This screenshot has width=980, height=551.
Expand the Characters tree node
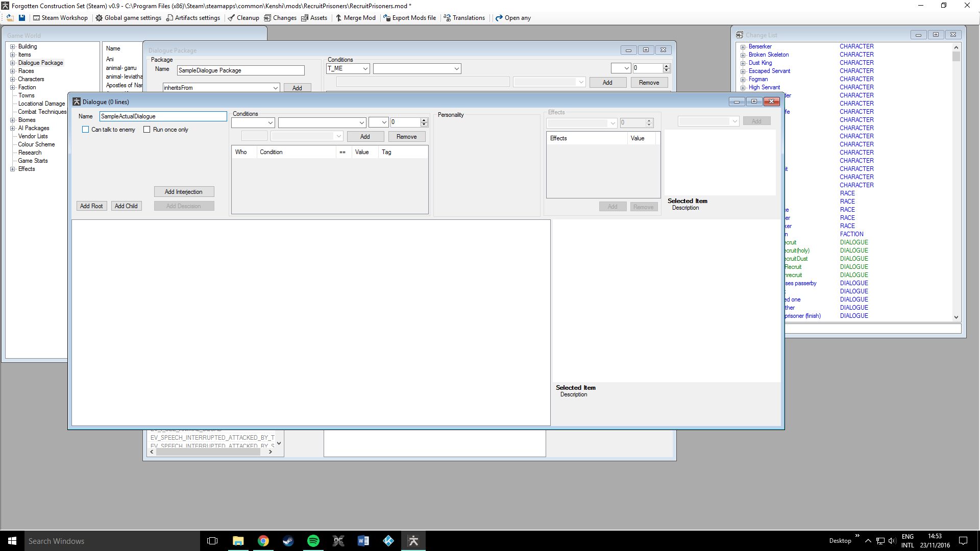coord(13,79)
